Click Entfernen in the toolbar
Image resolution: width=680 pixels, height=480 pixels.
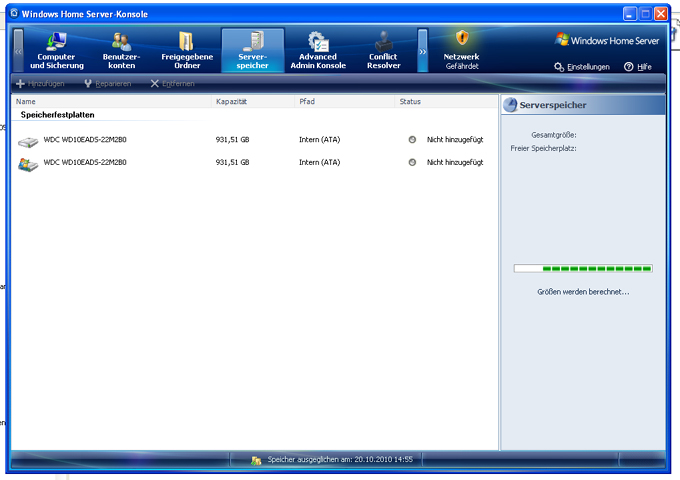click(x=173, y=83)
